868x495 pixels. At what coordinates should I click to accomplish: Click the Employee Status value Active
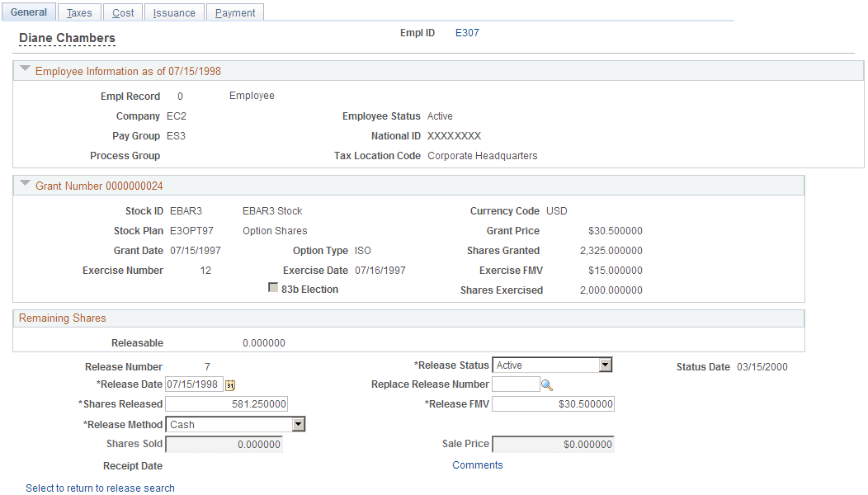coord(440,116)
